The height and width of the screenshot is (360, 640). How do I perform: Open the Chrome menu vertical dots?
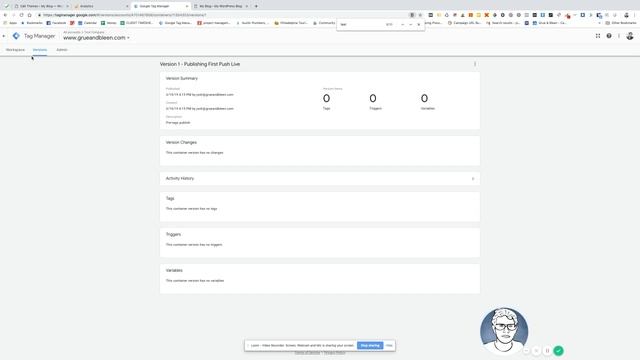pyautogui.click(x=635, y=15)
